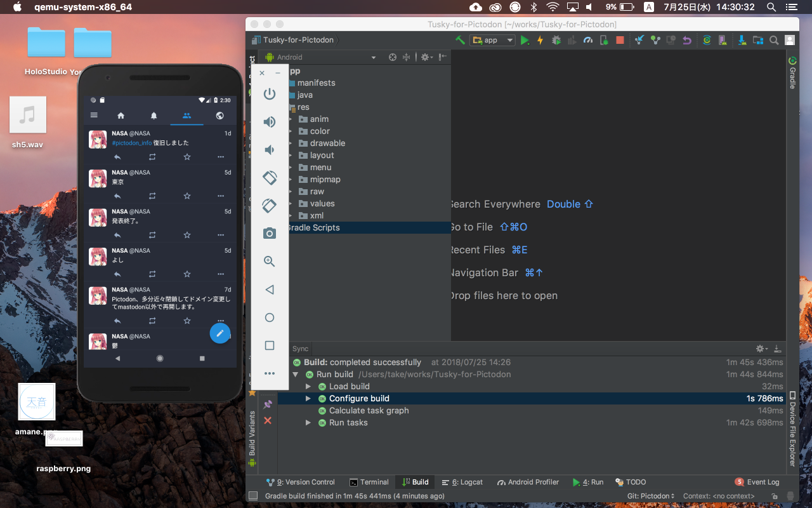This screenshot has width=812, height=508.
Task: Star the 発表終了。 post
Action: click(x=187, y=235)
